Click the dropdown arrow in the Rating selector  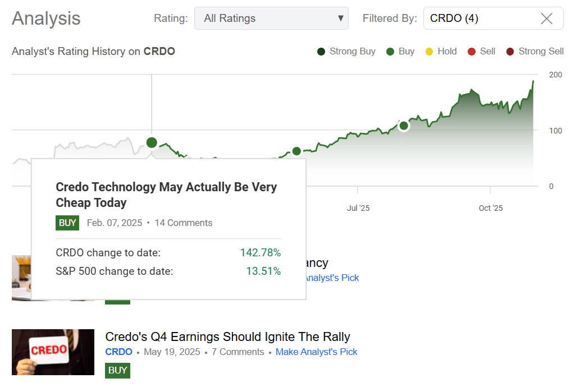[x=340, y=19]
